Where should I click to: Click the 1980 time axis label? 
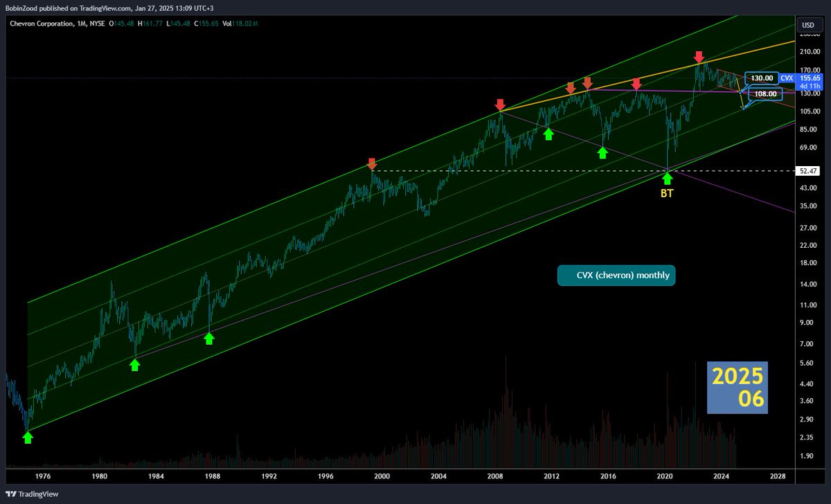(x=99, y=476)
